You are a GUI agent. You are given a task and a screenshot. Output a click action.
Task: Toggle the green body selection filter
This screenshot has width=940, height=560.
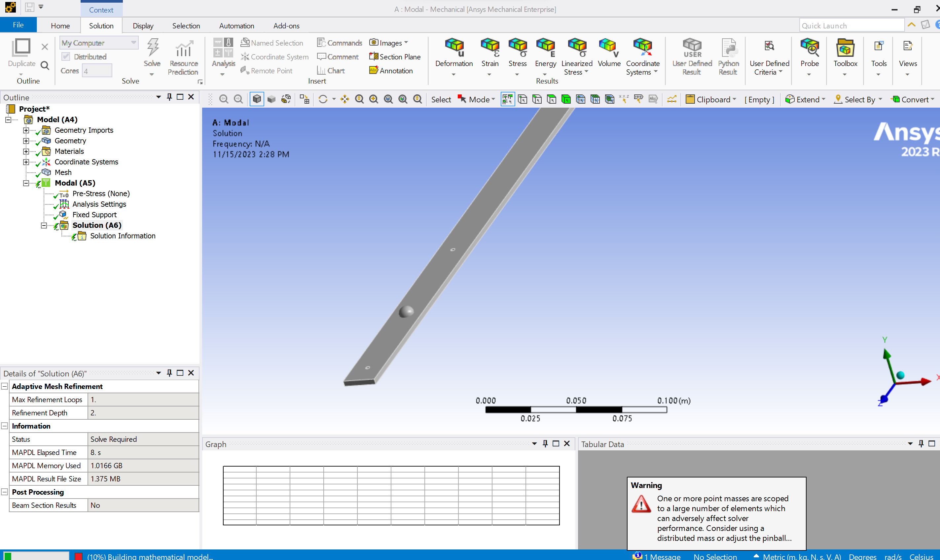click(566, 99)
